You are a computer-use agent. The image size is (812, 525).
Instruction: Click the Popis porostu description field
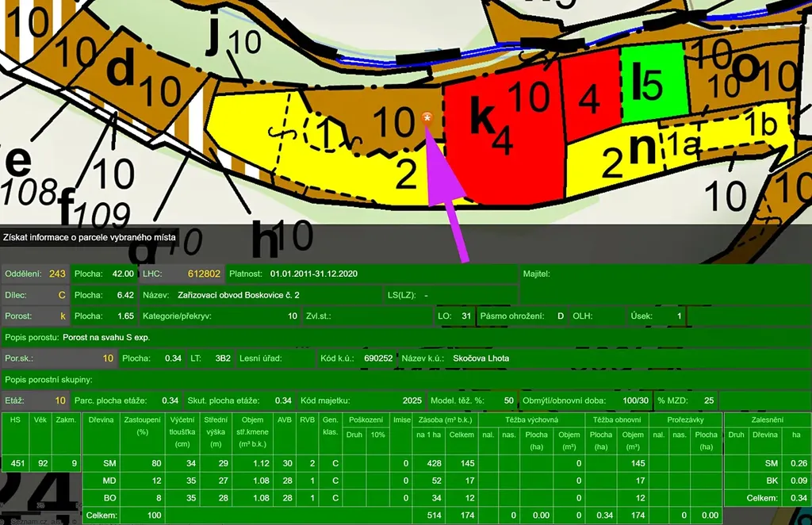(107, 337)
